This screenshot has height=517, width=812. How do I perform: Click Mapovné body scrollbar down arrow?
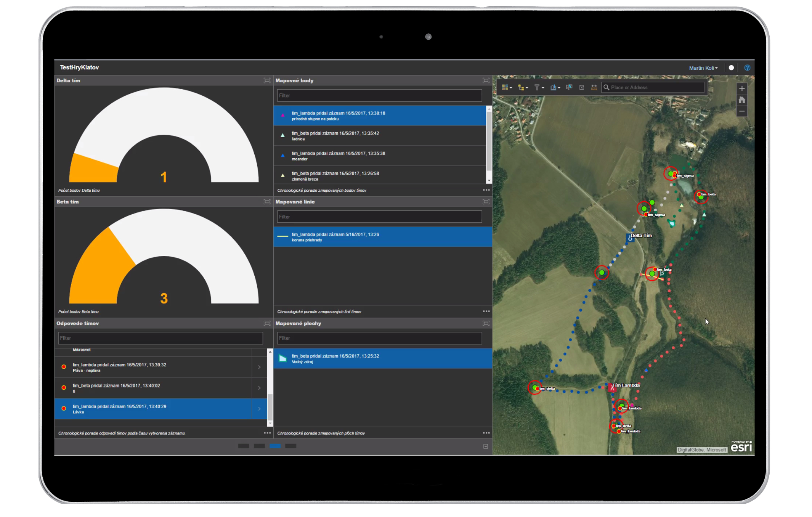pyautogui.click(x=489, y=181)
